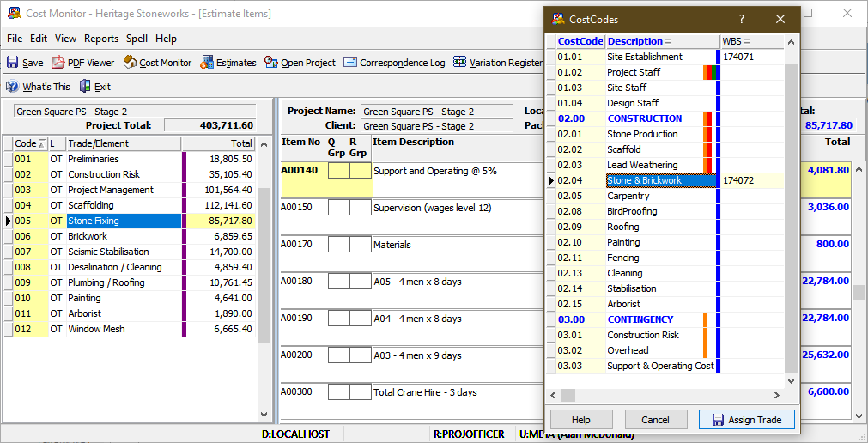This screenshot has height=443, width=868.
Task: Click the R Grp box for item A00170
Action: 361,245
